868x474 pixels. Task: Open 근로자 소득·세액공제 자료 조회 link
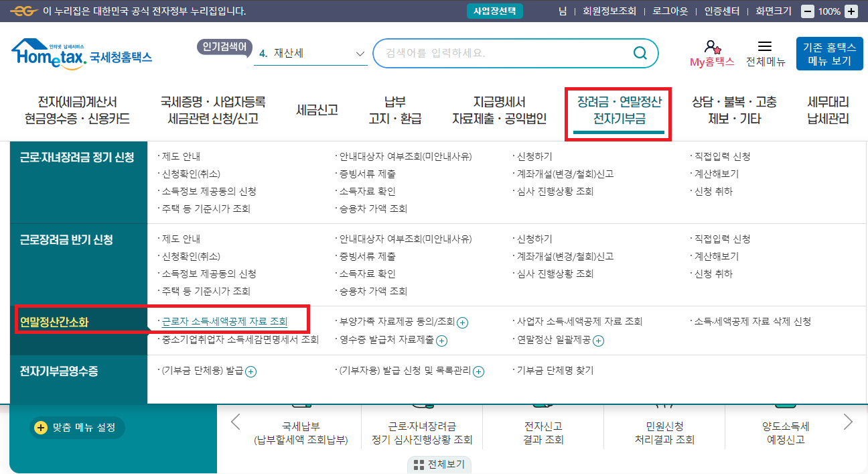click(x=224, y=322)
